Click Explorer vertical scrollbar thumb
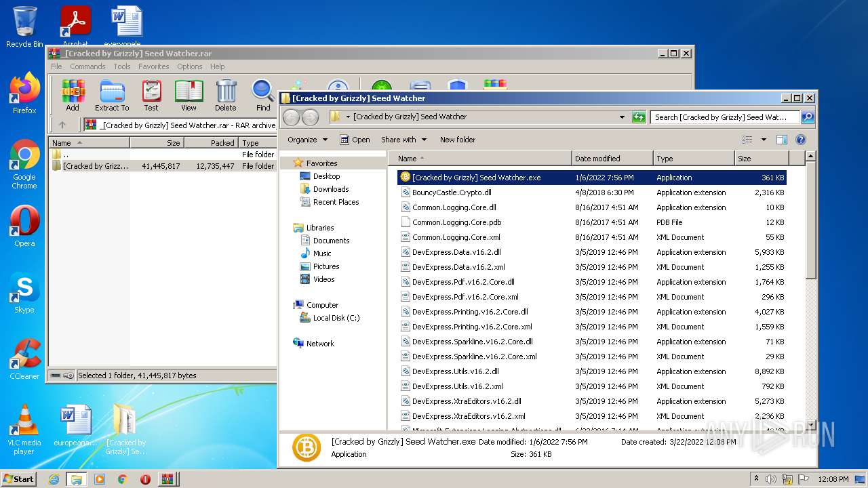 (x=811, y=221)
